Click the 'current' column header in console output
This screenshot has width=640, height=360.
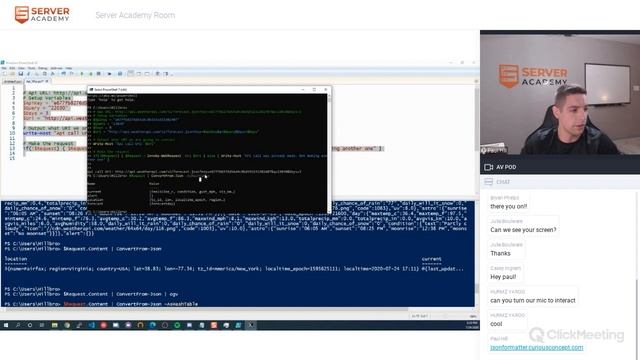point(431,259)
